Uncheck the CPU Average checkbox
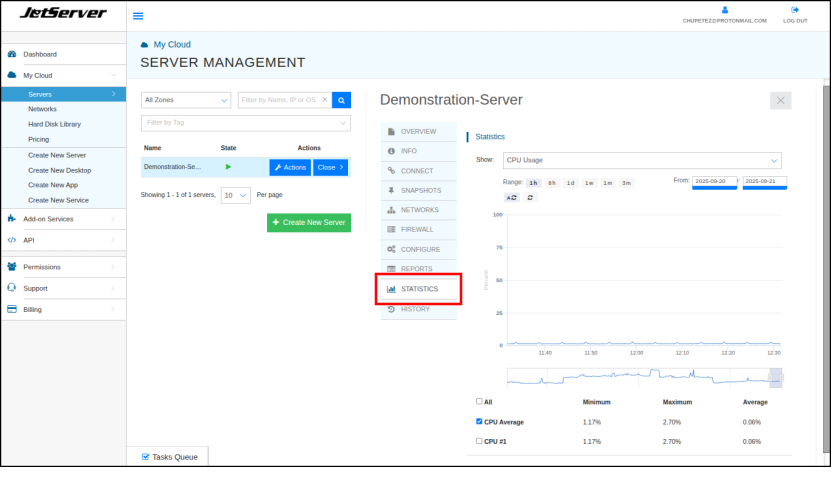This screenshot has height=497, width=831. point(479,421)
